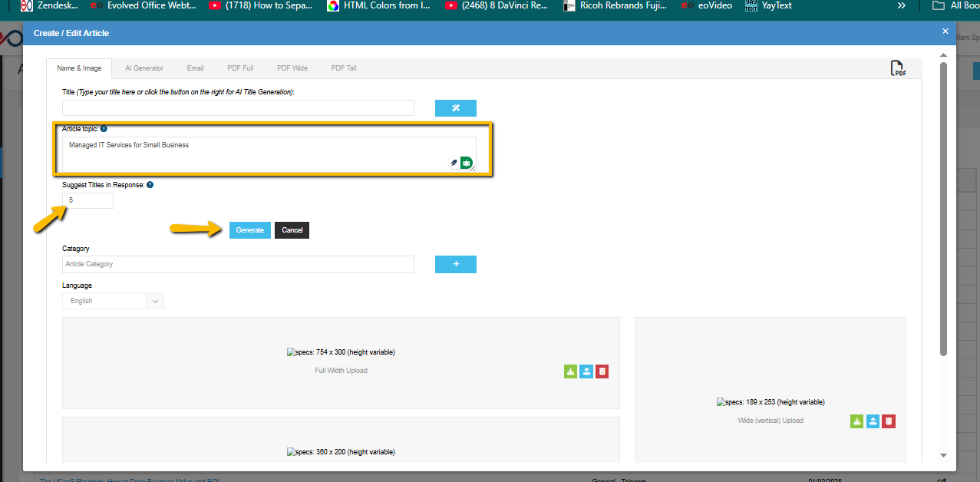
Task: Open the eoVideo bookmark
Action: [707, 5]
